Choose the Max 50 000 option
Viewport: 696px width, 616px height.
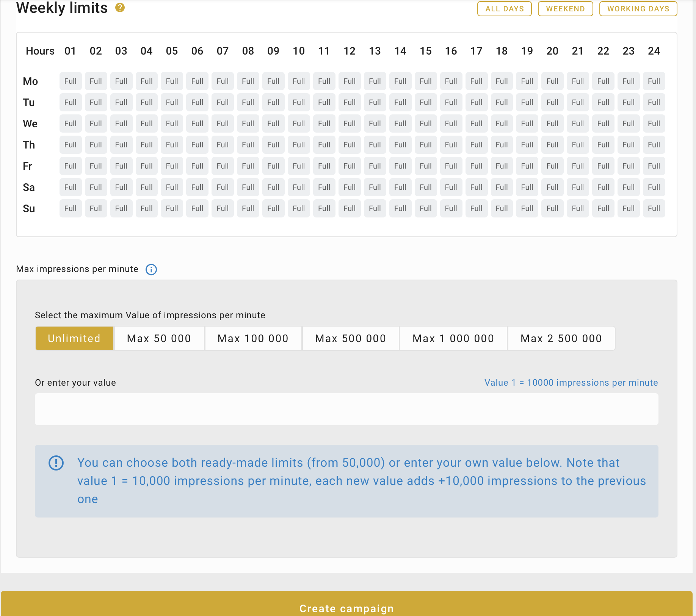pyautogui.click(x=159, y=338)
